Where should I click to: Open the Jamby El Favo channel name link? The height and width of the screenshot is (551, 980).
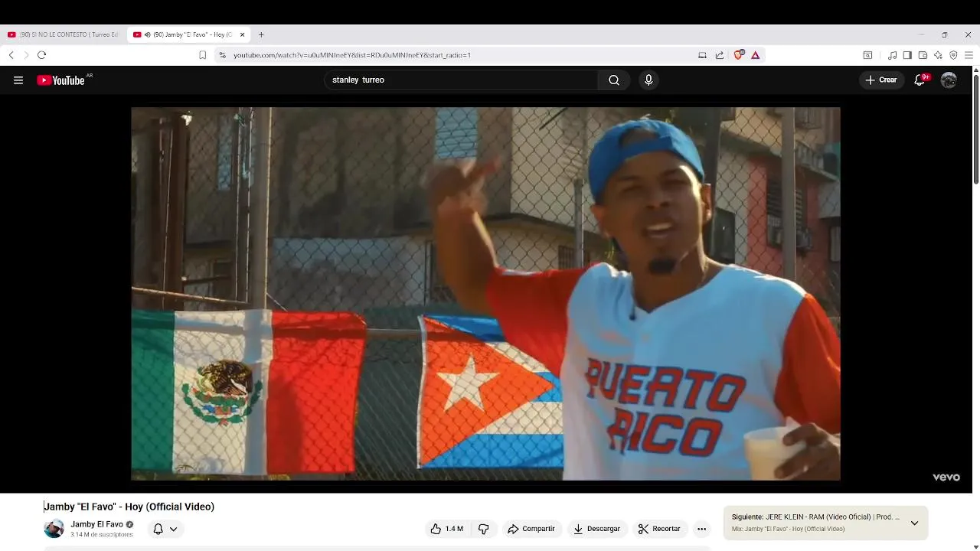click(96, 524)
